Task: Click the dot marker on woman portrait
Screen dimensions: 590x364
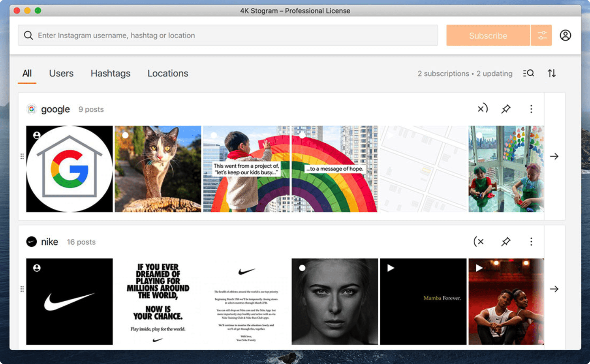Action: click(x=302, y=268)
